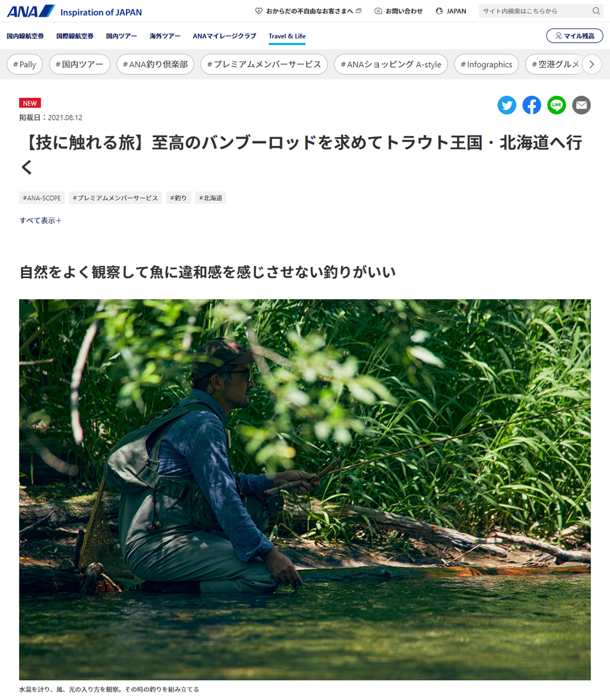610x700 pixels.
Task: Focus the site search input field
Action: click(535, 11)
